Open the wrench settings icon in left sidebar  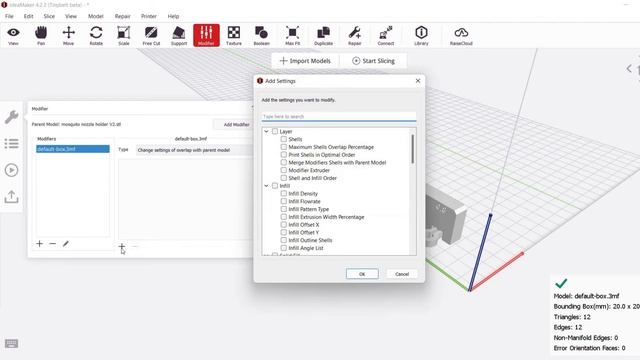click(x=11, y=117)
